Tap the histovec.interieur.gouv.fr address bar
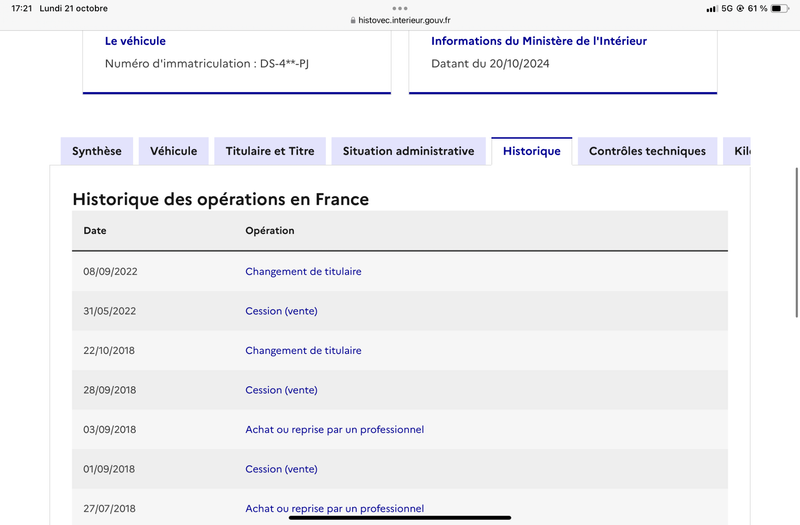Viewport: 800px width, 525px height. pyautogui.click(x=400, y=20)
